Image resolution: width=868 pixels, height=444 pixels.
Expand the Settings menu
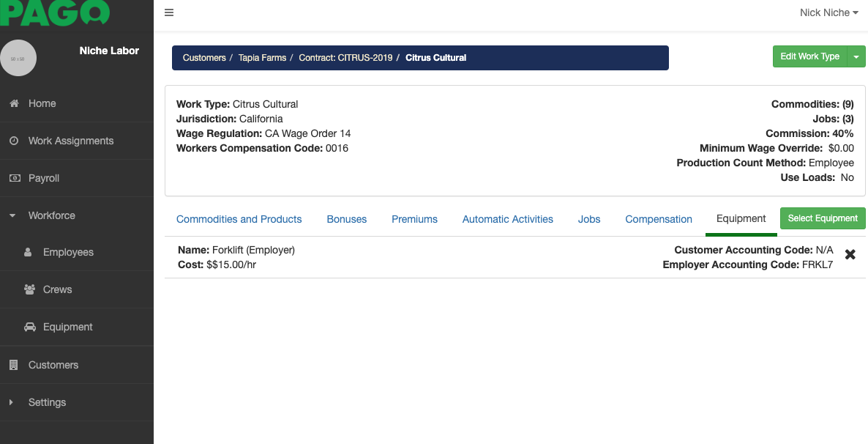(x=47, y=402)
